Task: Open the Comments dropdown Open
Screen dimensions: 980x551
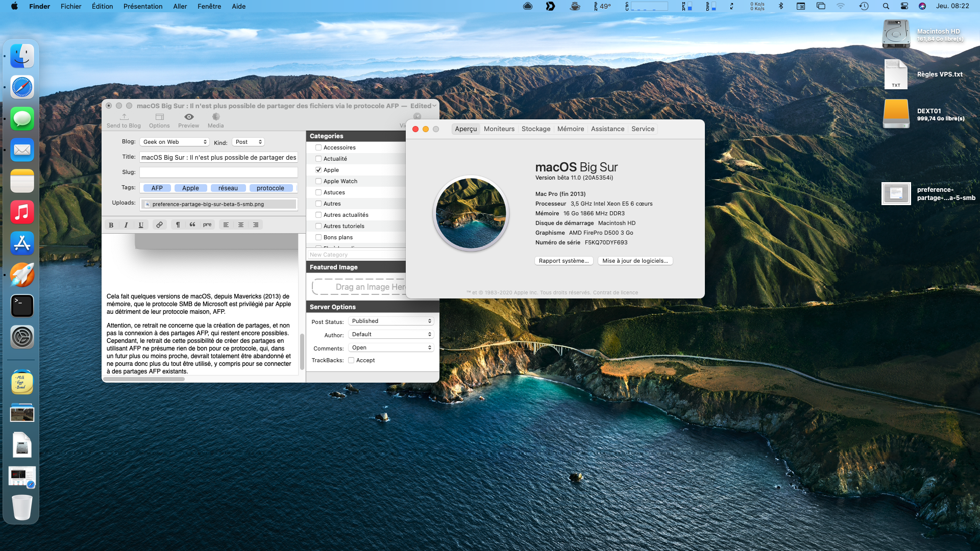Action: coord(391,347)
